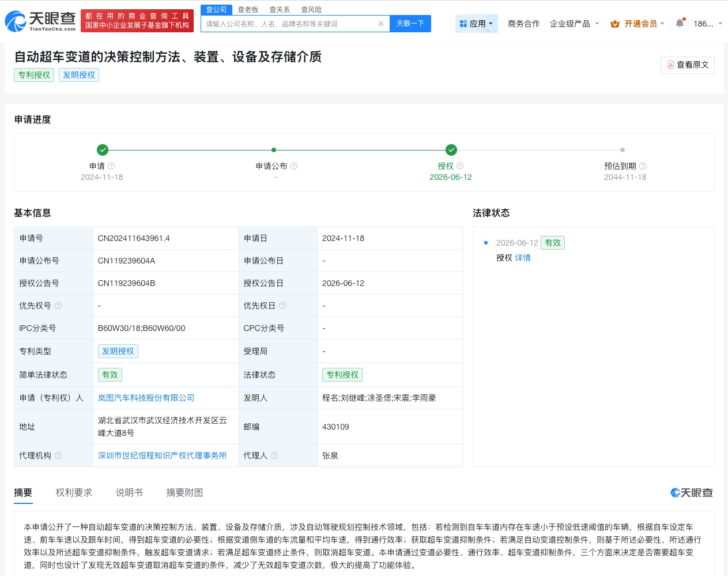Switch to the 摘要附图 tab
Viewport: 728px width, 576px height.
(x=184, y=492)
